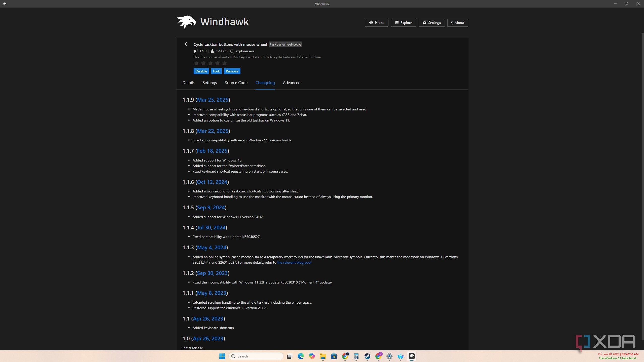Screen dimensions: 644x362
Task: Click the taskbar Search box
Action: click(x=256, y=356)
